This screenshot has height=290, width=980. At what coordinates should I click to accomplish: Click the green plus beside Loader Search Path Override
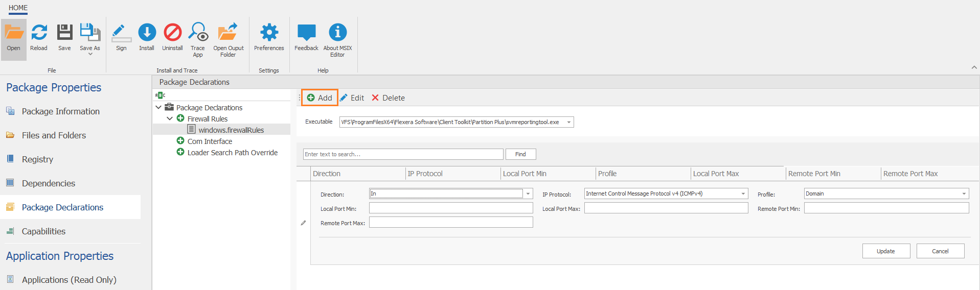[180, 152]
